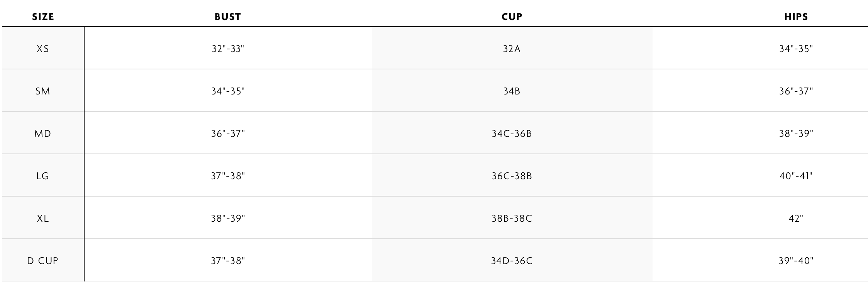Select the D CUP row label
The width and height of the screenshot is (868, 283).
tap(43, 261)
